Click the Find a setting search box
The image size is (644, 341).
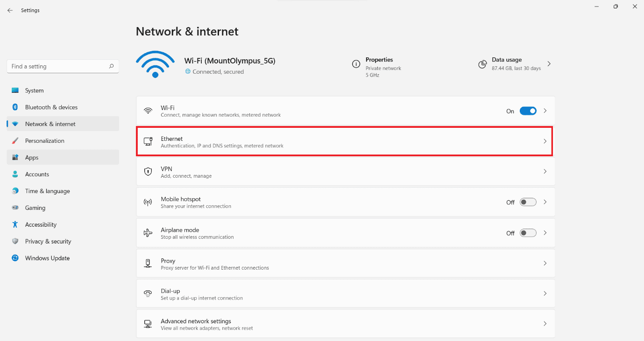point(63,66)
